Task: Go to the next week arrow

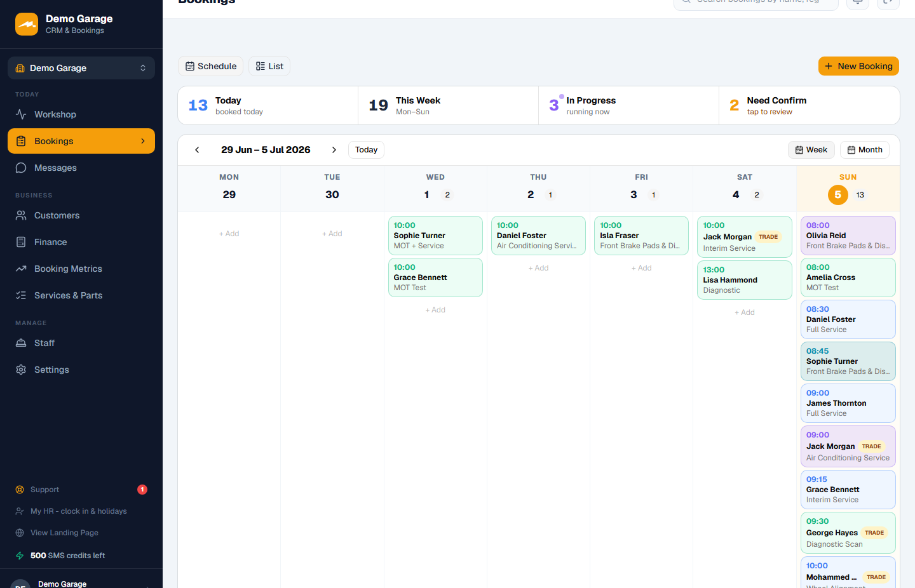Action: click(x=334, y=150)
